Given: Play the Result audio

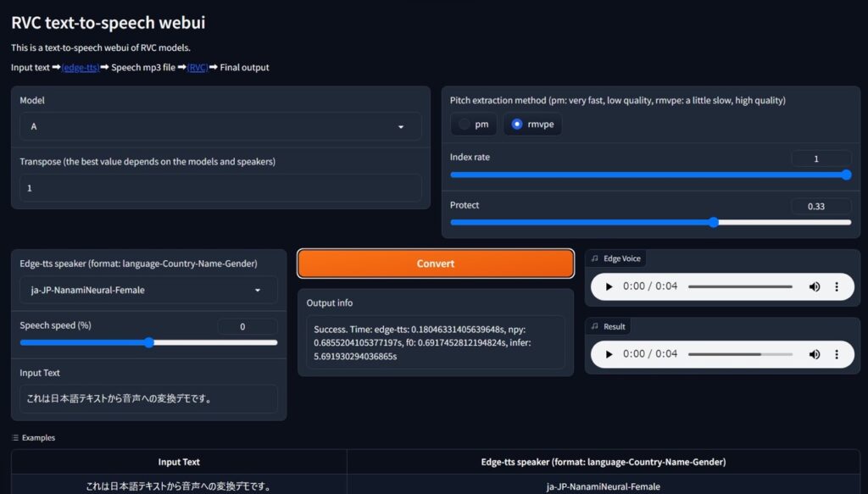Looking at the screenshot, I should coord(609,354).
